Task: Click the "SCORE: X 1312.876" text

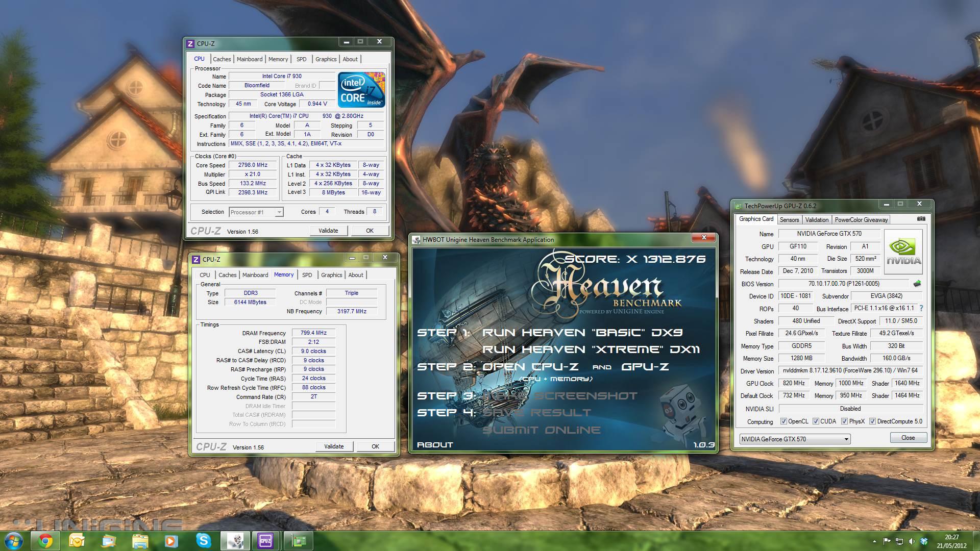Action: (634, 259)
